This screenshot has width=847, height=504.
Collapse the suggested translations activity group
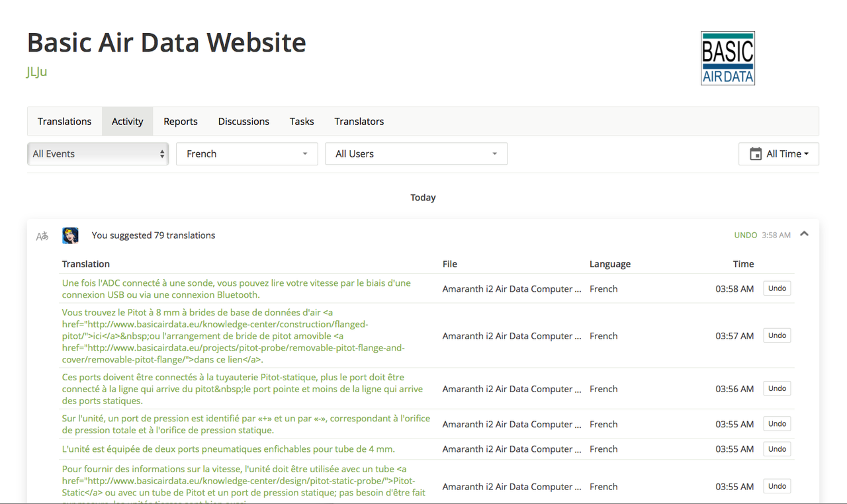804,233
